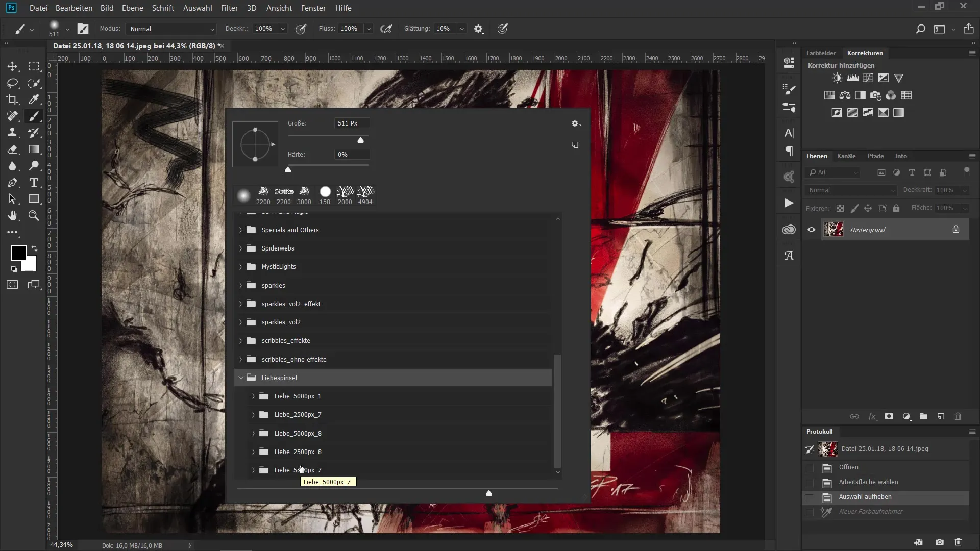Switch to the Farbfelder tab

coord(821,53)
